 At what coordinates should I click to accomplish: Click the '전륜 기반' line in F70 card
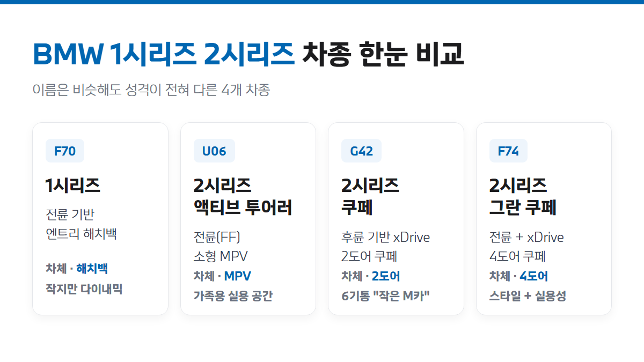click(70, 215)
